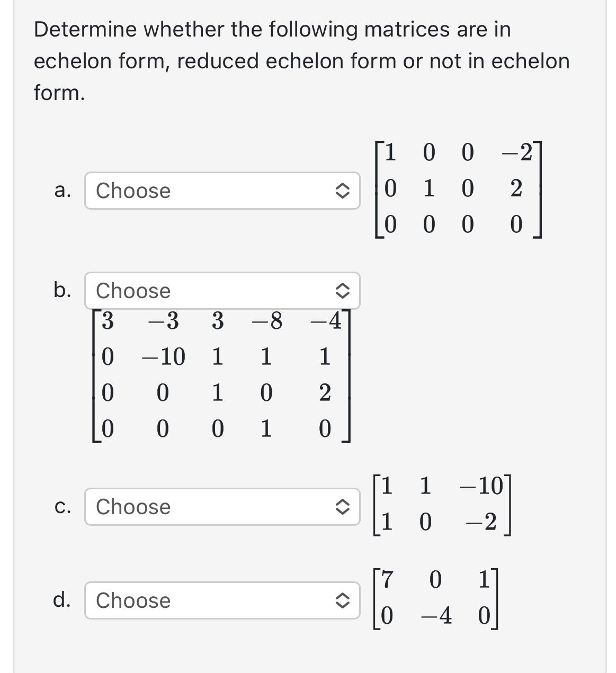The image size is (616, 673).
Task: Open the answer dropdown for part c
Action: [x=222, y=507]
